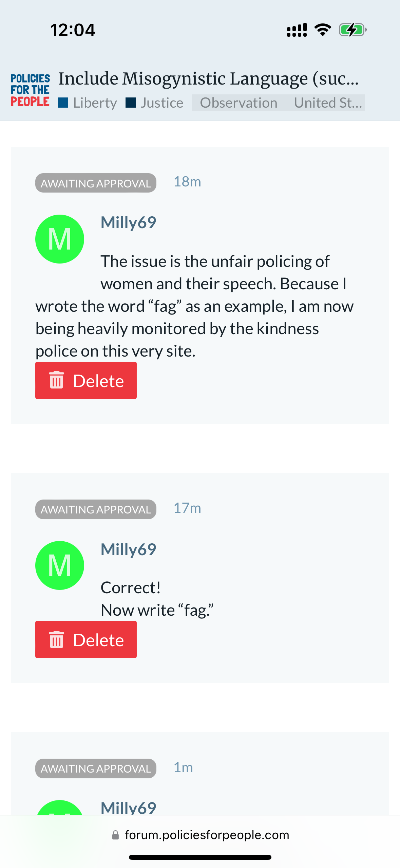Open Milly69's profile from the 17m post

129,549
